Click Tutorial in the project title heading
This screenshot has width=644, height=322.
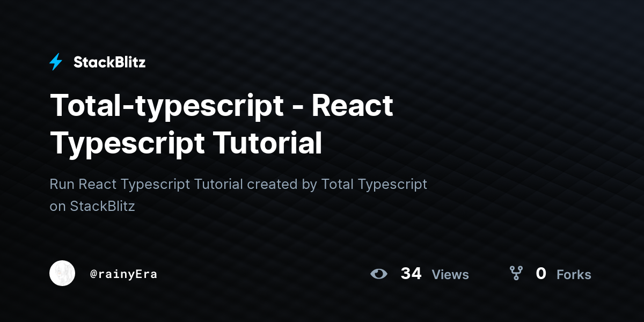(267, 143)
